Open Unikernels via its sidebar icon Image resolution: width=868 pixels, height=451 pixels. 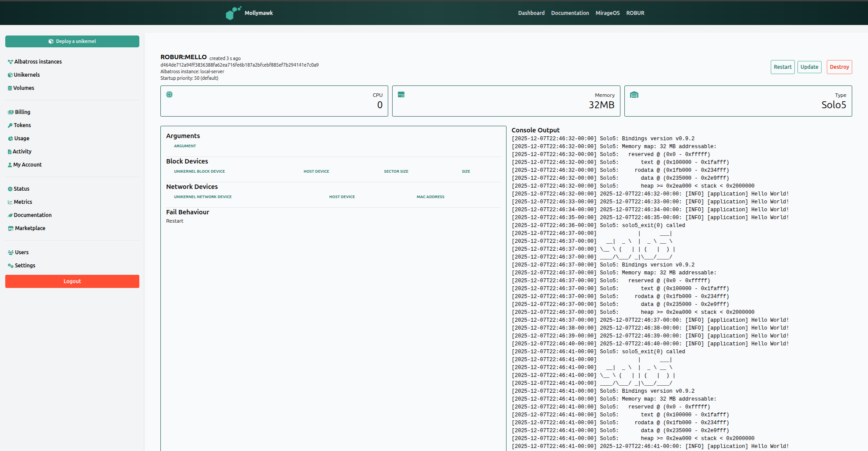(10, 75)
